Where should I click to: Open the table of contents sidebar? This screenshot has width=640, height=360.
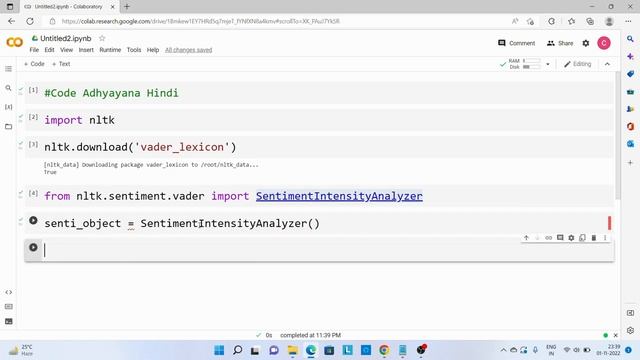[x=8, y=69]
